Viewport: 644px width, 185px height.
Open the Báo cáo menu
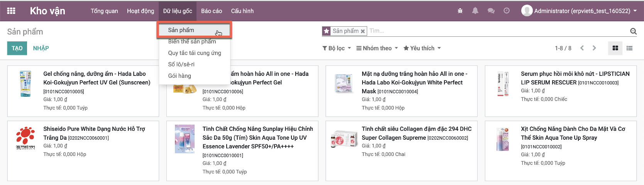click(212, 11)
